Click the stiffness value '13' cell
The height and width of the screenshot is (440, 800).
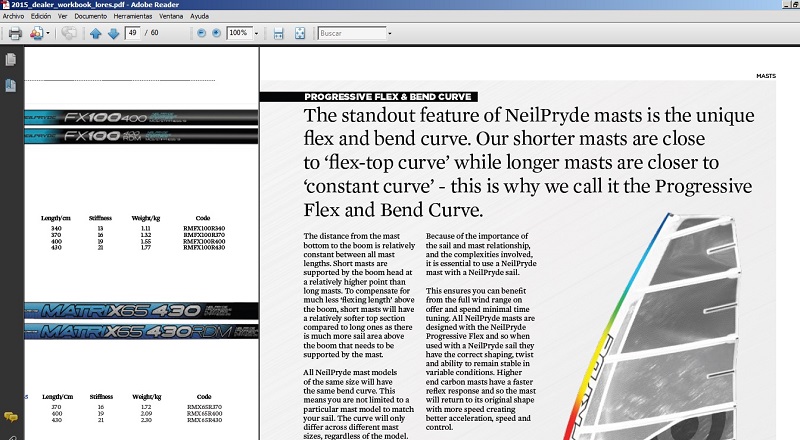coord(101,228)
